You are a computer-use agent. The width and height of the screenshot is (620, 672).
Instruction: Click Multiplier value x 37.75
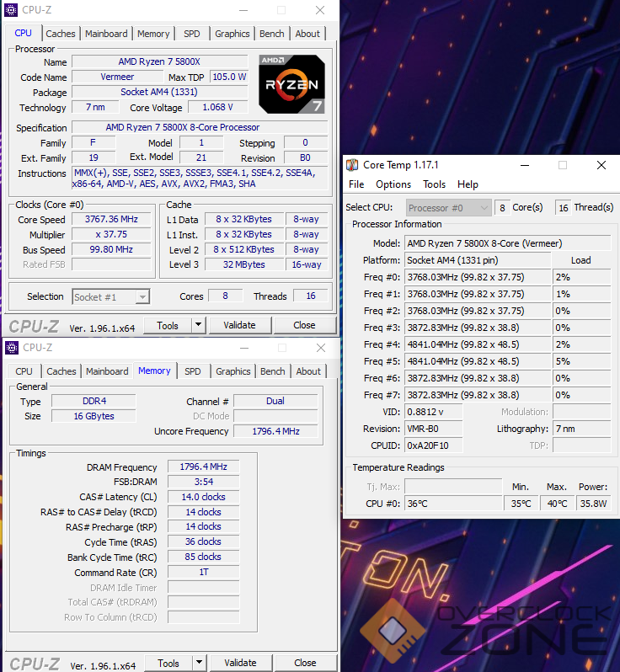click(x=111, y=234)
